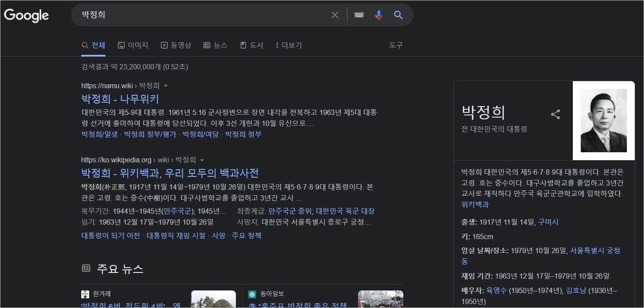
Task: Follow the 김호남 spouse link
Action: [x=576, y=290]
